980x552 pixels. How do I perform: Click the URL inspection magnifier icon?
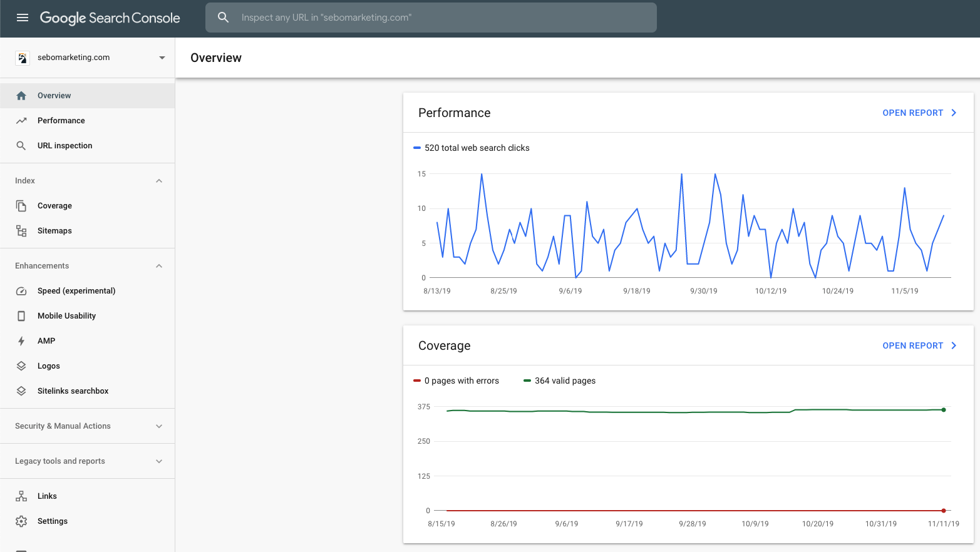click(21, 146)
